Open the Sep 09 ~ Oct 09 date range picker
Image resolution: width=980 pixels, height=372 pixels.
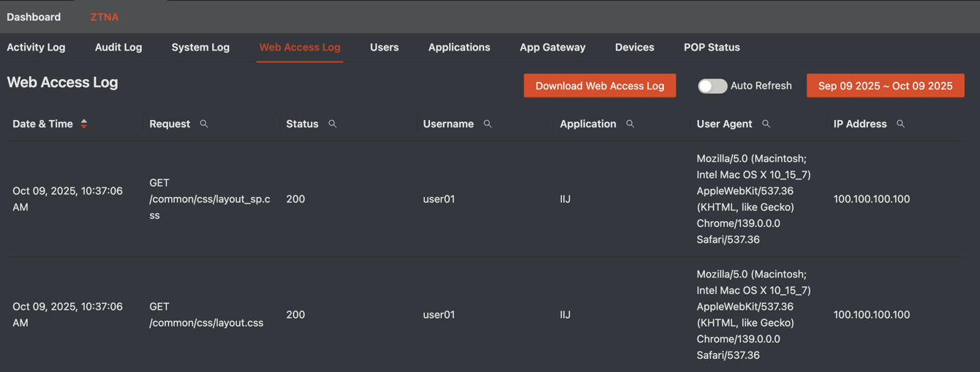885,86
